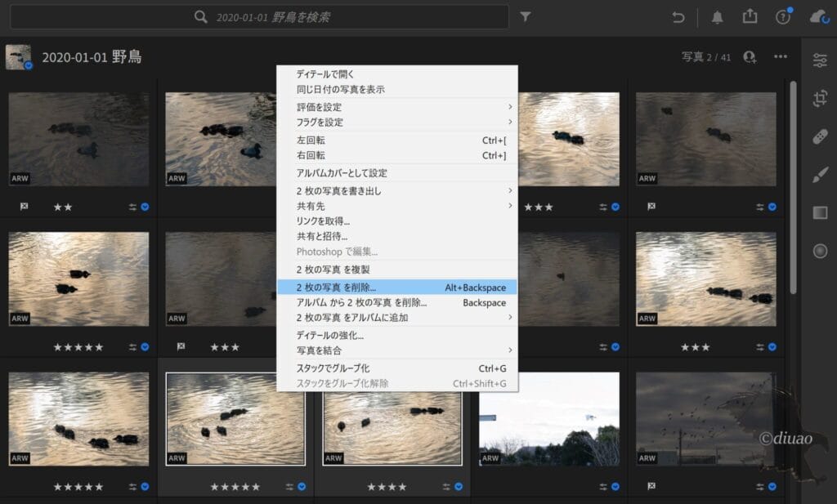Select the Linear gradient tool

pyautogui.click(x=820, y=213)
